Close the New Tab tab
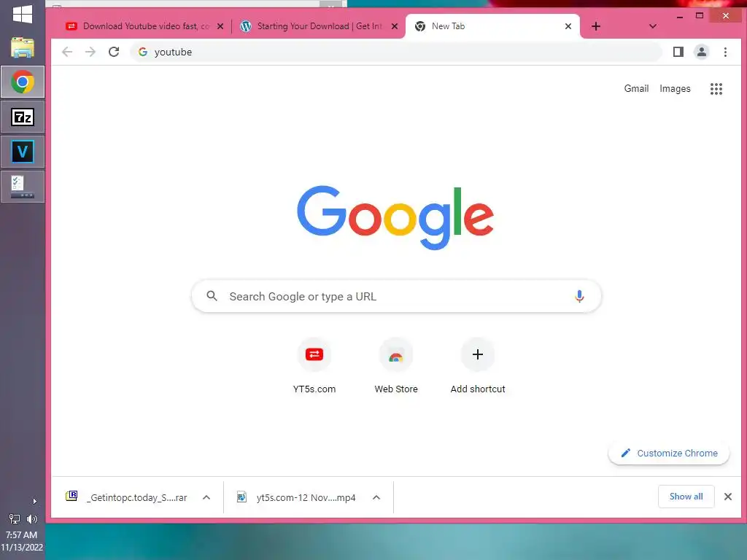 coord(568,26)
